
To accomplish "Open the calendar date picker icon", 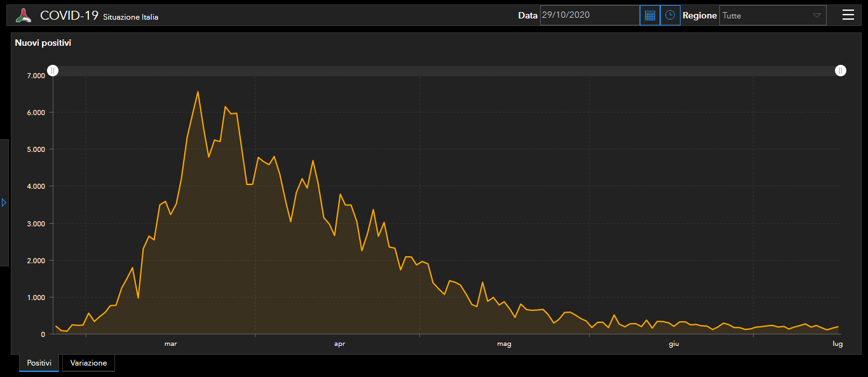I will (649, 15).
